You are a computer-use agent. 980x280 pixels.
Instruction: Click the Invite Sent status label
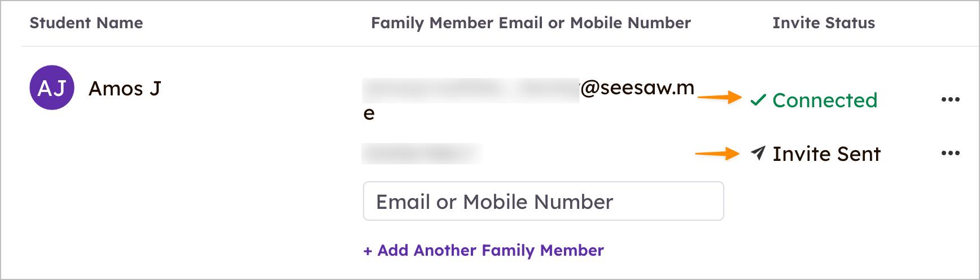point(826,154)
